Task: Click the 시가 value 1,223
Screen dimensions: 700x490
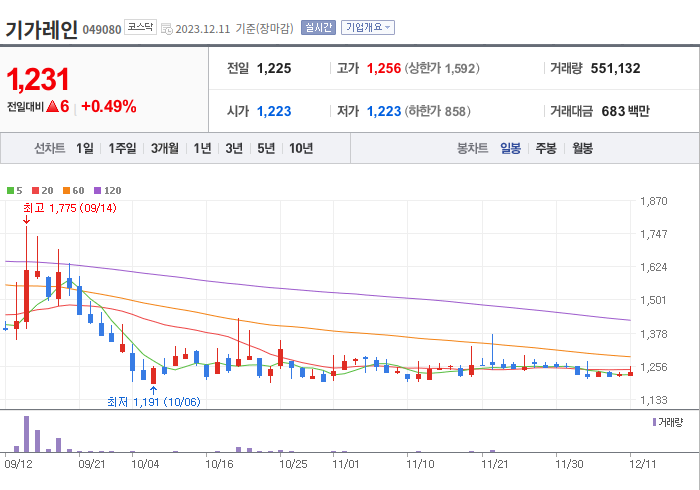Action: [274, 111]
